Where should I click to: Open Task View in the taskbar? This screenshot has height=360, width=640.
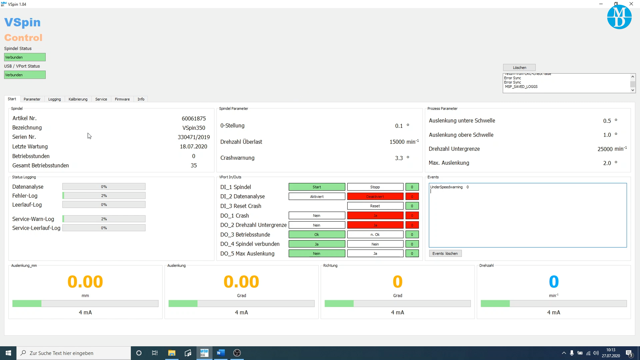pyautogui.click(x=155, y=353)
